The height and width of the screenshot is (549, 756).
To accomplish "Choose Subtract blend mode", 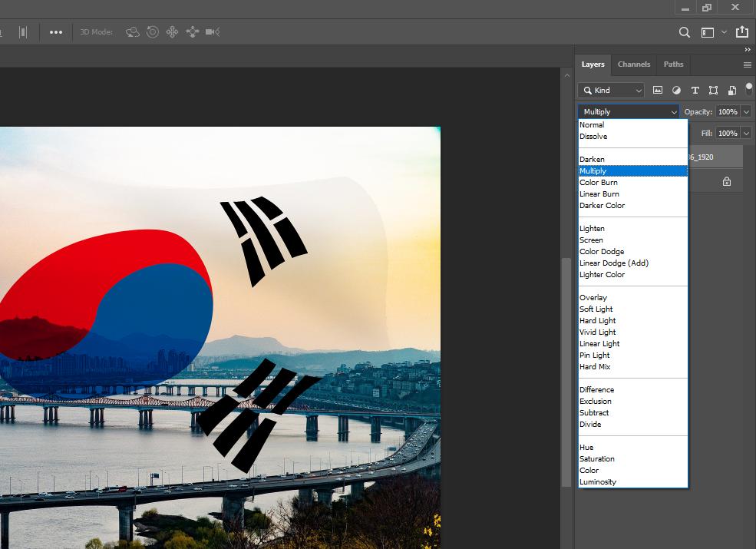I will 632,413.
